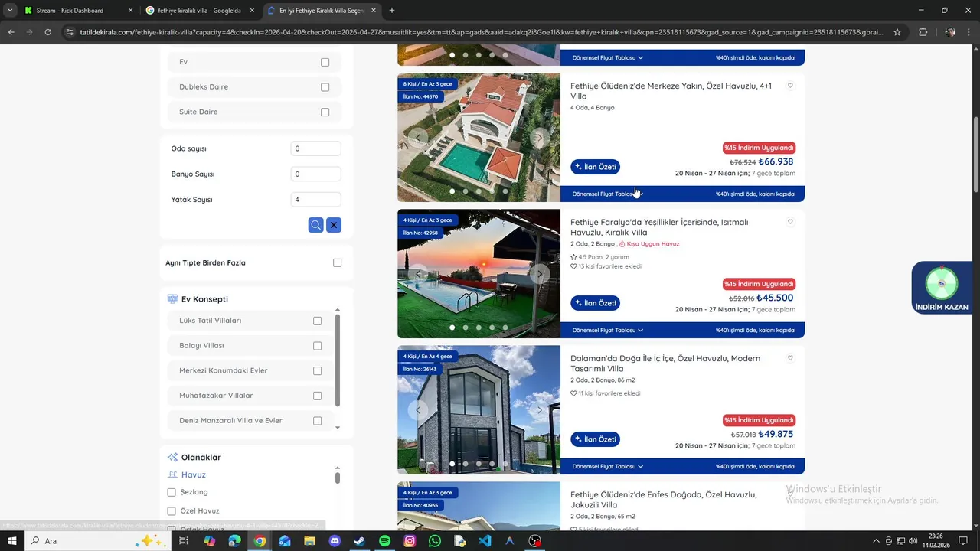Image resolution: width=980 pixels, height=551 pixels.
Task: Previous photo arrow on Faralya sunset villa
Action: (418, 274)
